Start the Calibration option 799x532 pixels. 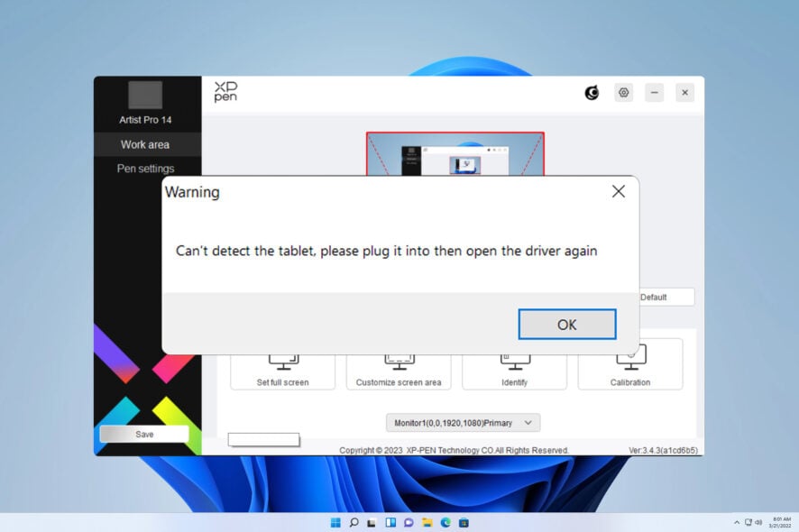630,366
